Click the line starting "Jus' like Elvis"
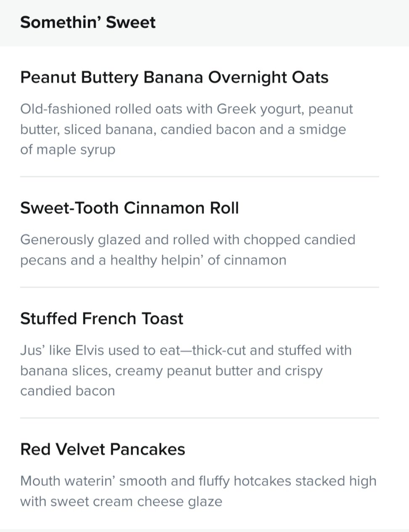409x532 pixels. point(186,350)
